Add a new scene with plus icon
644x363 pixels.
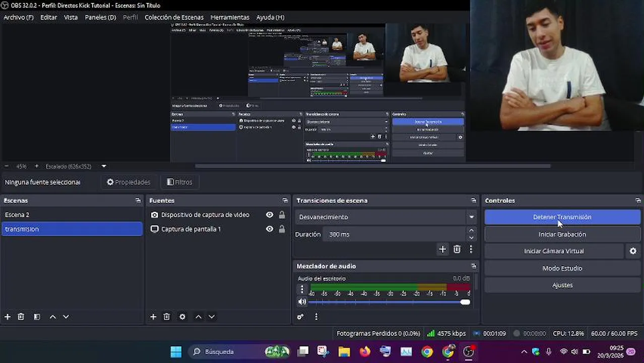(8, 317)
